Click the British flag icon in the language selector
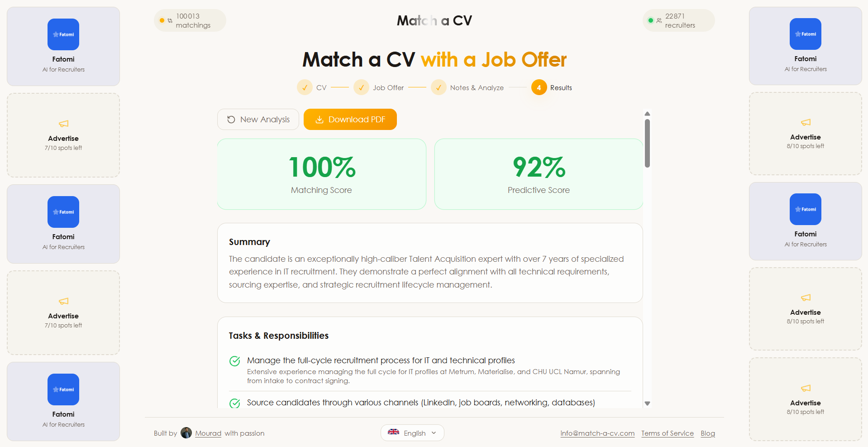Viewport: 868px width, 447px height. click(x=394, y=433)
